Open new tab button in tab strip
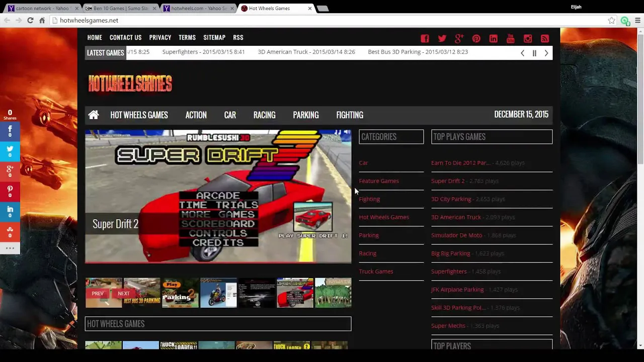This screenshot has width=644, height=362. click(x=323, y=9)
